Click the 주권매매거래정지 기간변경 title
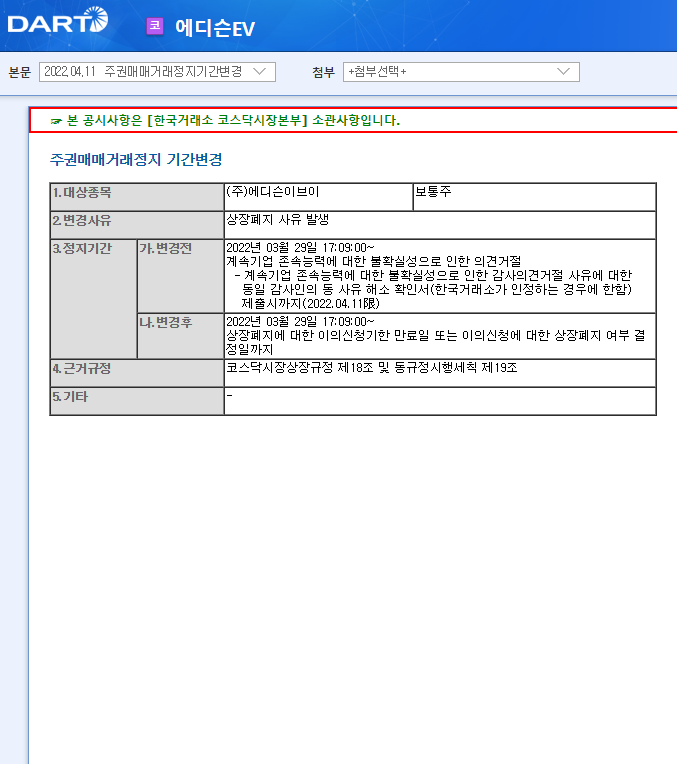The width and height of the screenshot is (677, 764). (x=136, y=159)
